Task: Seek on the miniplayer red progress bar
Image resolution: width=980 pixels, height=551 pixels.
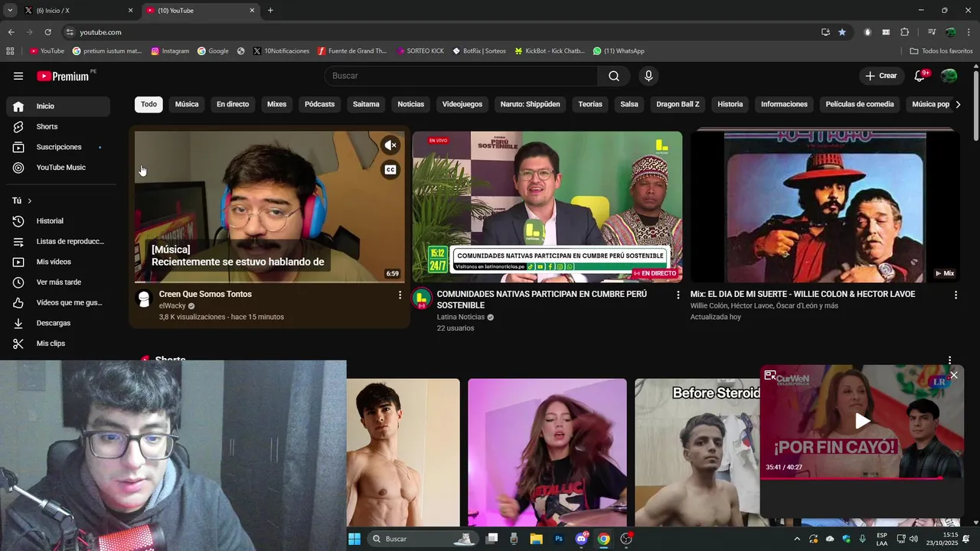Action: [862, 478]
